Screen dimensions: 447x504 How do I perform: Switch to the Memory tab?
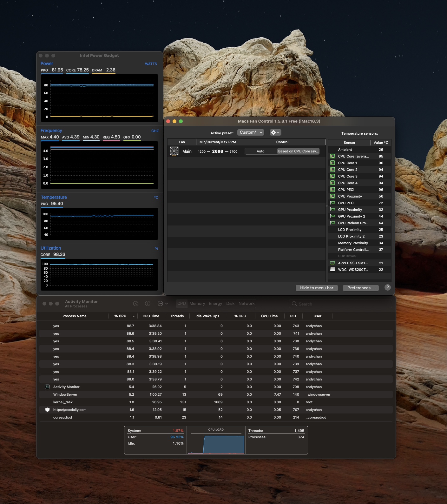coord(197,304)
